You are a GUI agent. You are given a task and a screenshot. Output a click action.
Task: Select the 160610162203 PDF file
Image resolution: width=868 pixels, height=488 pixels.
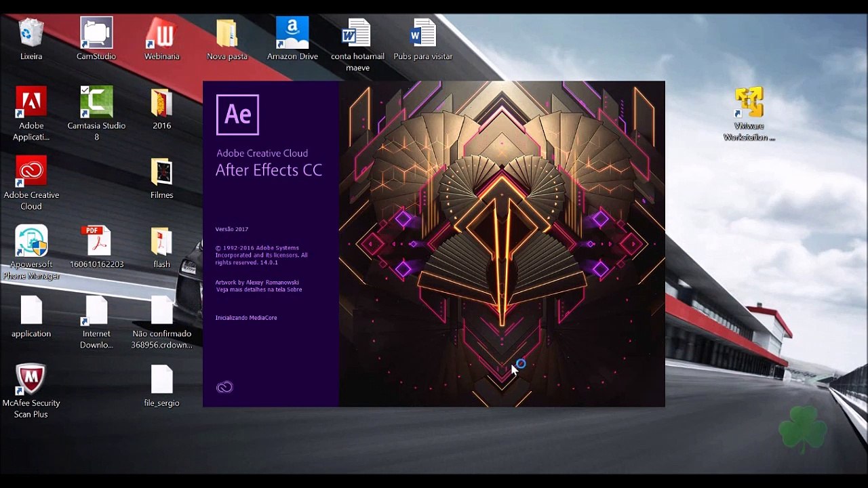(x=96, y=247)
